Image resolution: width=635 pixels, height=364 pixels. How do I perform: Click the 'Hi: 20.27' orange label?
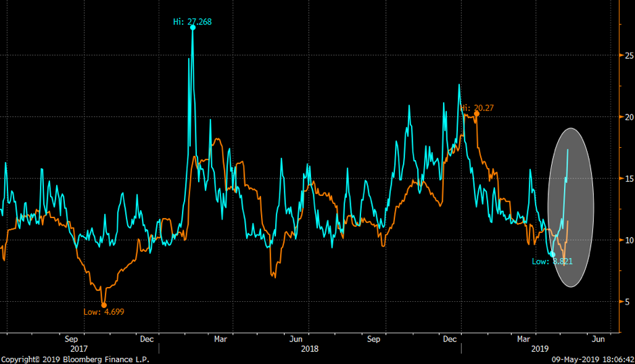(x=477, y=108)
